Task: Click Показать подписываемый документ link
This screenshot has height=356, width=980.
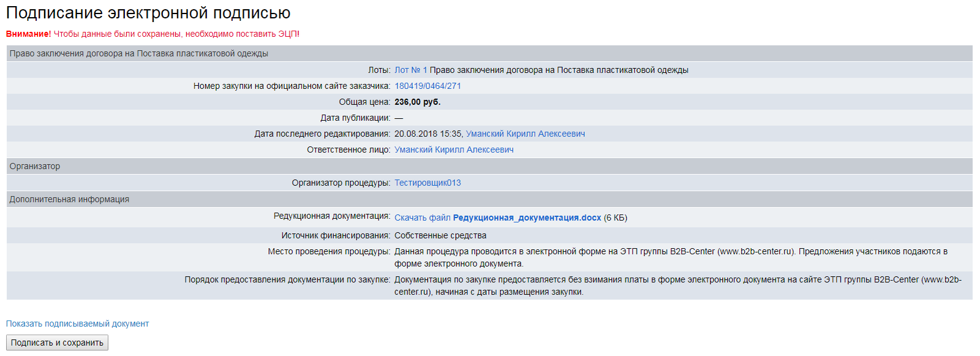Action: pos(77,324)
